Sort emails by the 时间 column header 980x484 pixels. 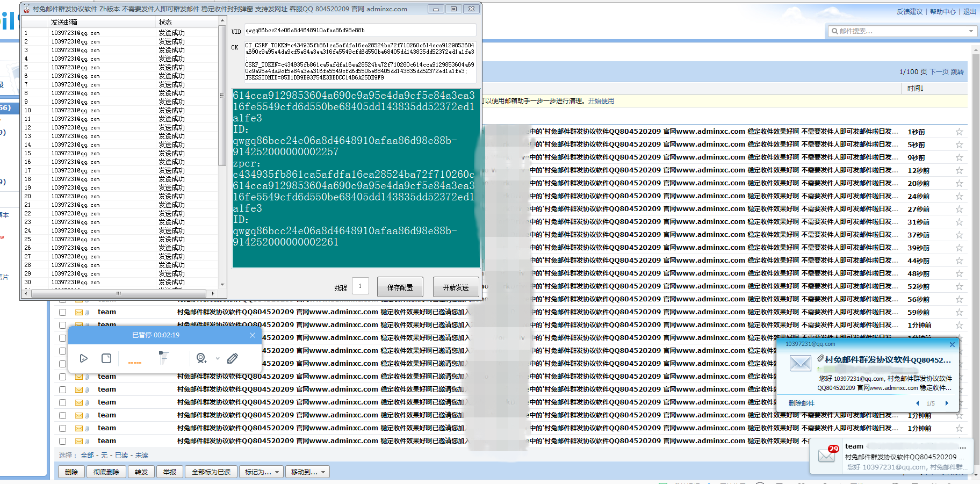914,88
